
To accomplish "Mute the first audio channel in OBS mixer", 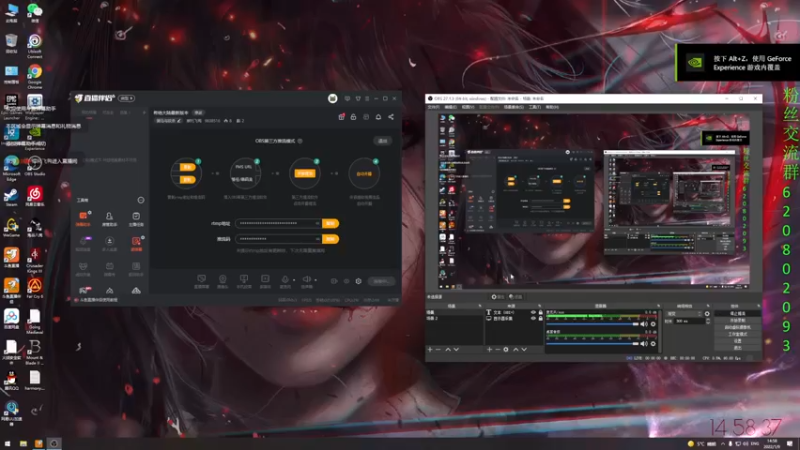I will tap(644, 324).
